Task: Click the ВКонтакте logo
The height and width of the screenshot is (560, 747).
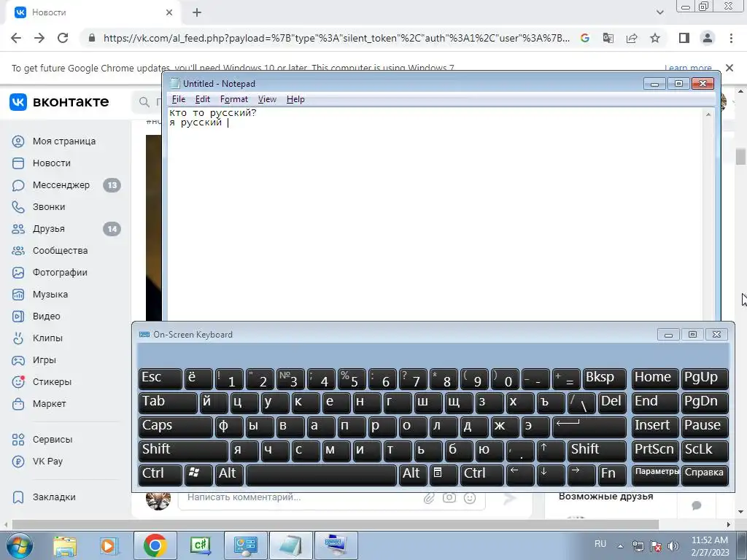Action: 59,102
